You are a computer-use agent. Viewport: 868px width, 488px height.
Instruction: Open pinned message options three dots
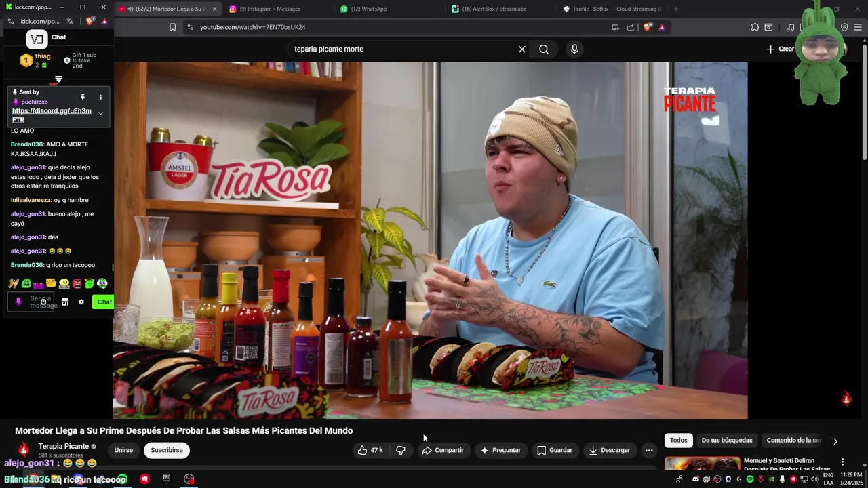[100, 97]
